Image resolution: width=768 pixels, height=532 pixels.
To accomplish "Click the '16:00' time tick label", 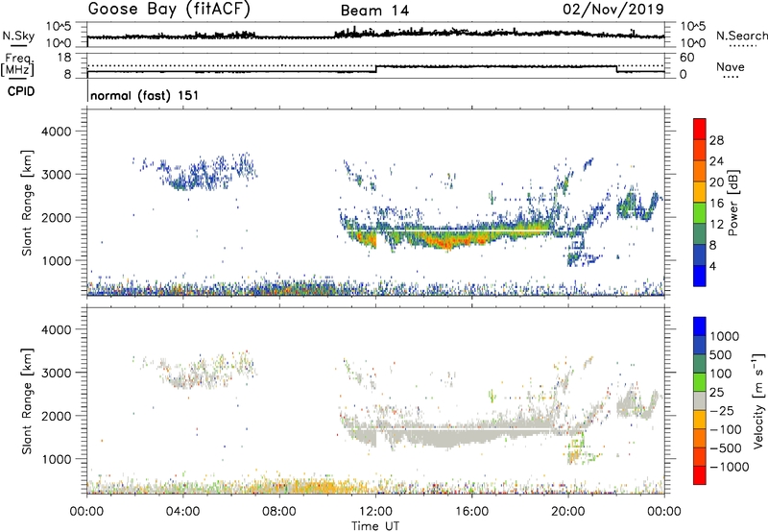I will [471, 512].
